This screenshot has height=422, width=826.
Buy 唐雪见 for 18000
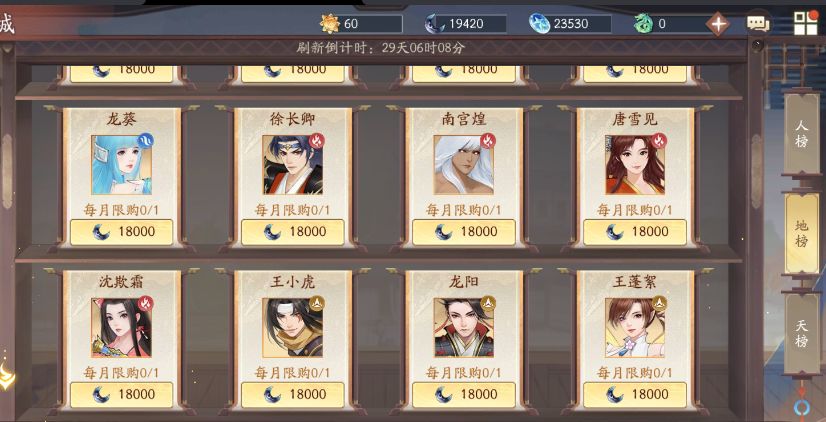(635, 232)
